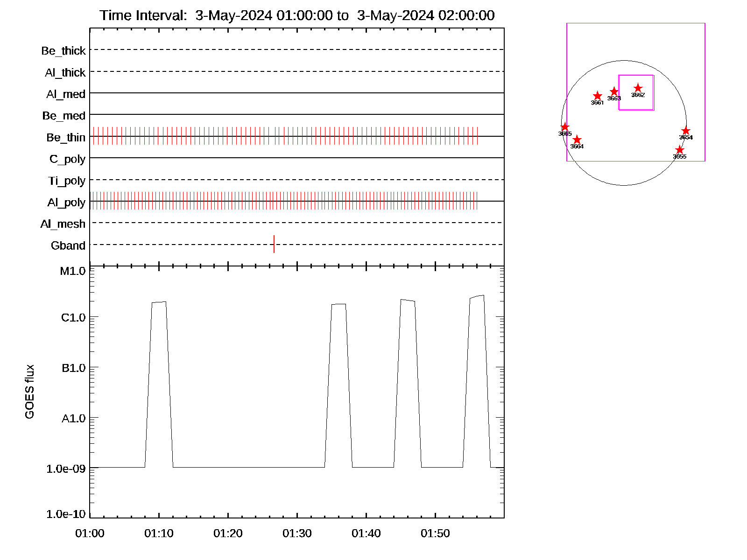Click the Time Interval title text
The width and height of the screenshot is (747, 560).
pyautogui.click(x=297, y=15)
